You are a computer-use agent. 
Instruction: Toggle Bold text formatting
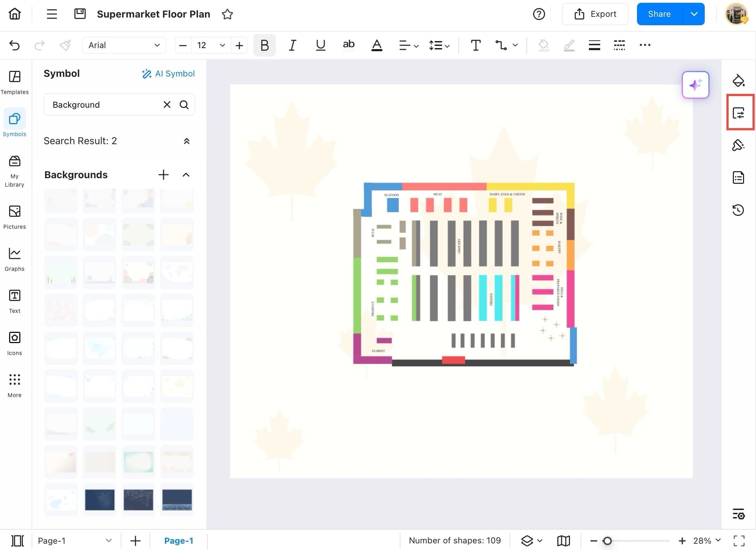pos(265,45)
